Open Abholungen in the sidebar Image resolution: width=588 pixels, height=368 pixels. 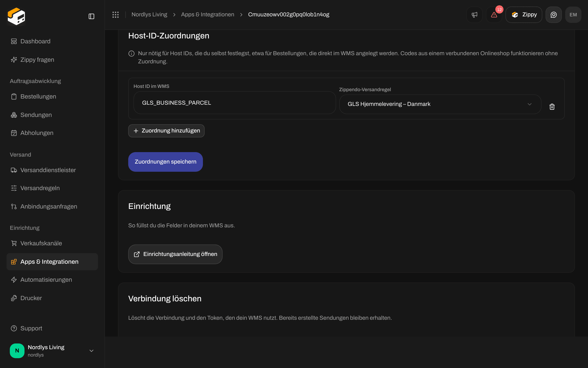click(x=52, y=133)
